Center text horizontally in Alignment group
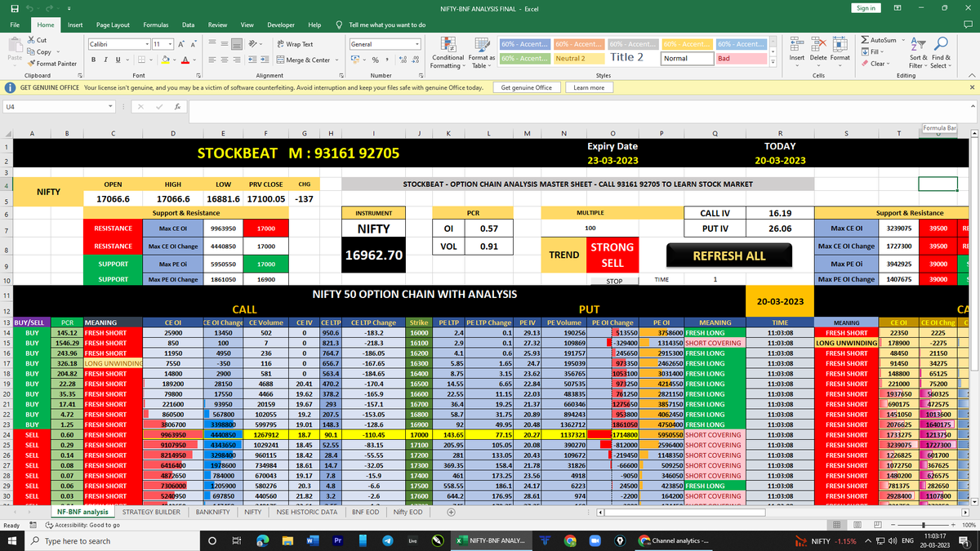 [x=225, y=60]
